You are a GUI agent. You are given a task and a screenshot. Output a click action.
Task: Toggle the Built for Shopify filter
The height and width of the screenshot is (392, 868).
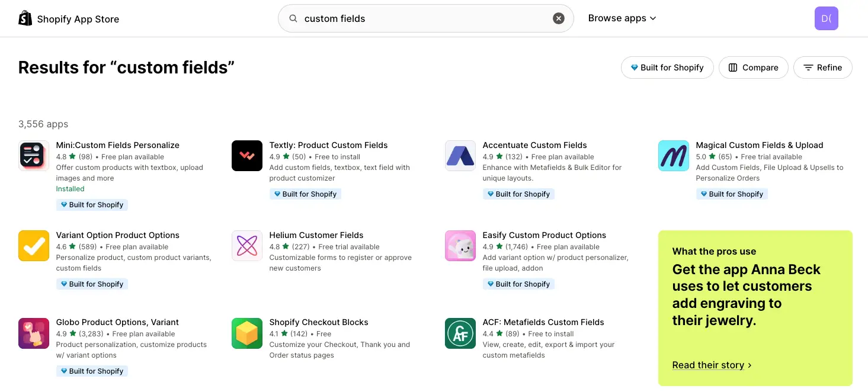coord(667,68)
